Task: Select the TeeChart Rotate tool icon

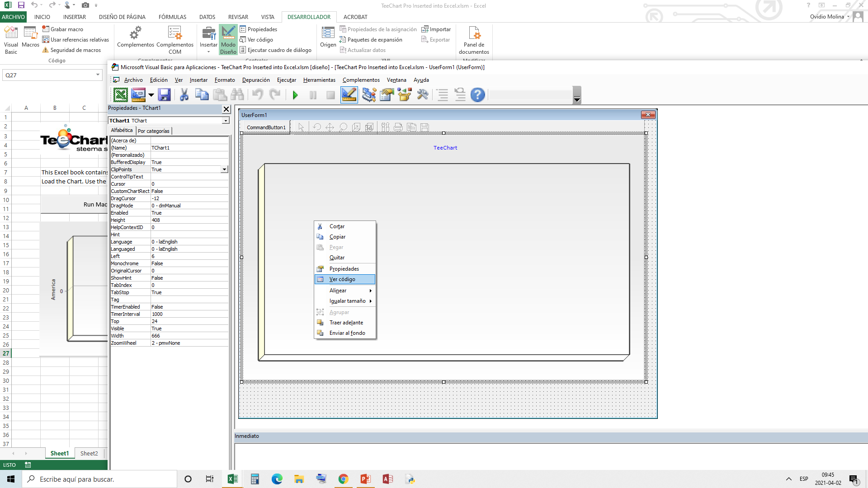Action: (x=317, y=127)
